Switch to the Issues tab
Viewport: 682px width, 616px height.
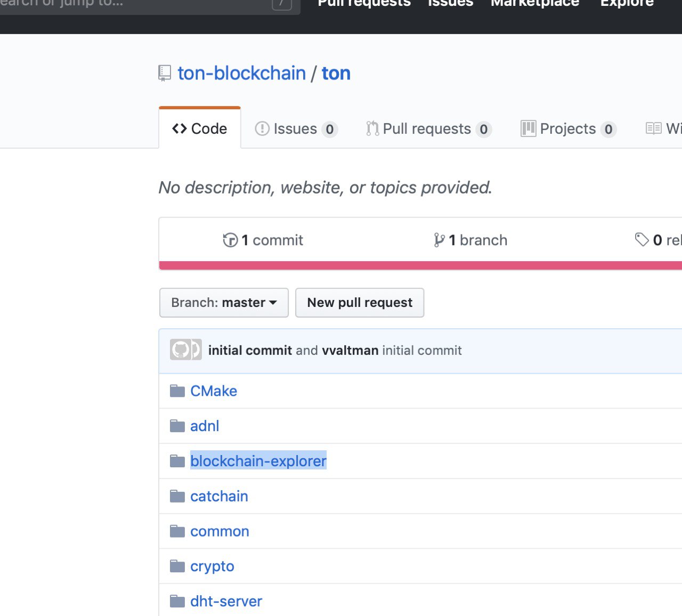pos(296,129)
